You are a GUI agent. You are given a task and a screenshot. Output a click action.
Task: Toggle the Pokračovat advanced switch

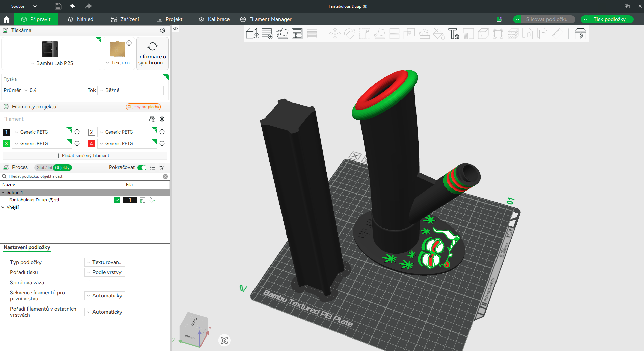142,168
